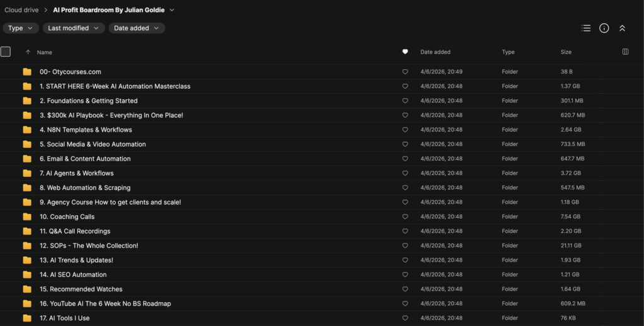Favorite the 7. AI Agents & Workflows folder
The width and height of the screenshot is (644, 326).
[x=405, y=173]
